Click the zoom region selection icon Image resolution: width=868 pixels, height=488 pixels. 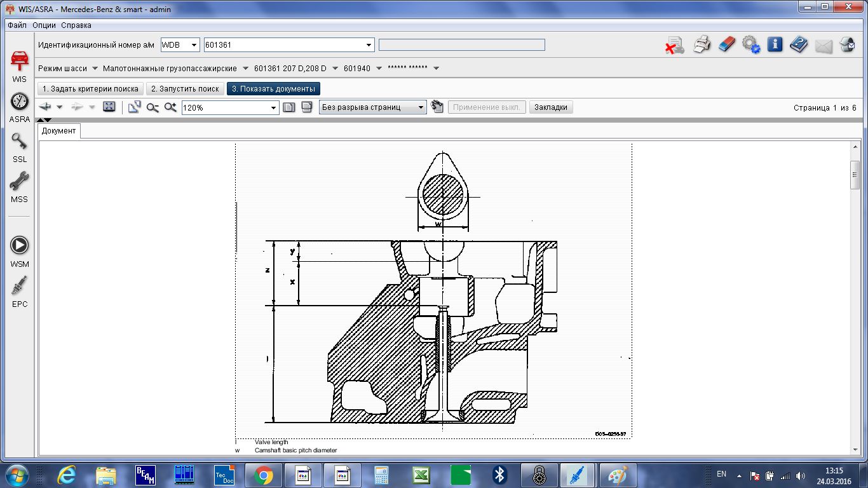(x=134, y=107)
